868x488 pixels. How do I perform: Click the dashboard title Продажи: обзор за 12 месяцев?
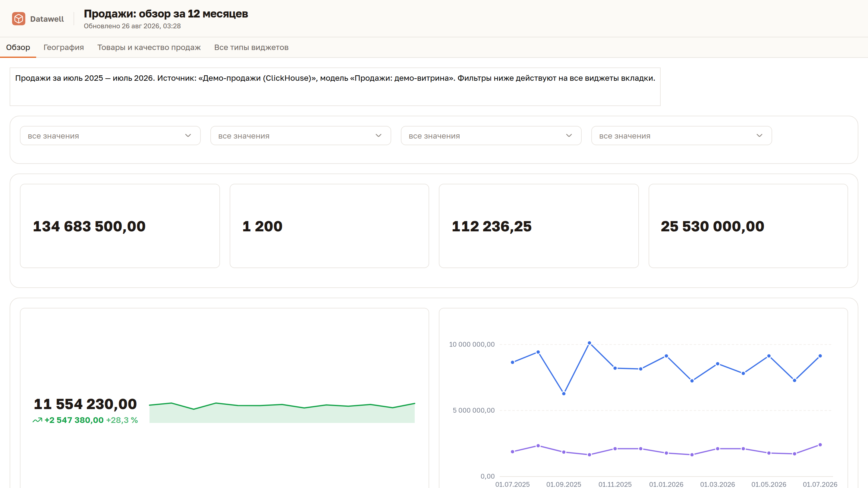pos(166,14)
